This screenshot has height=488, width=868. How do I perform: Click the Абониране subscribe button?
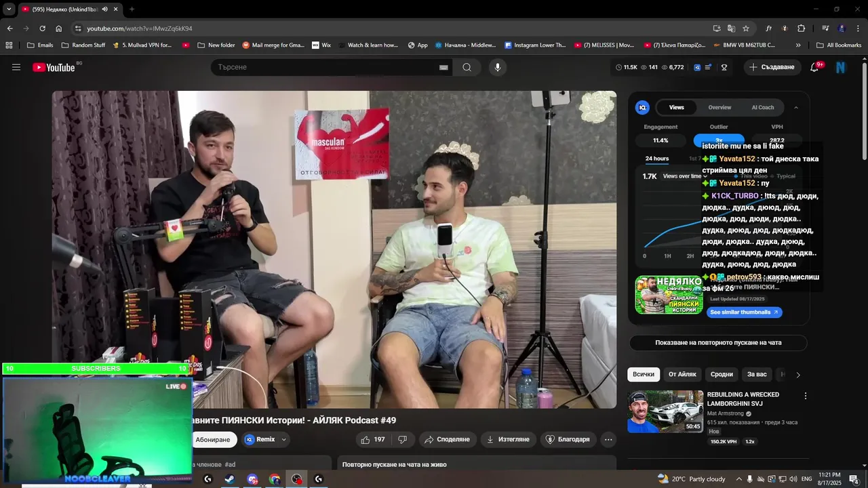coord(213,440)
